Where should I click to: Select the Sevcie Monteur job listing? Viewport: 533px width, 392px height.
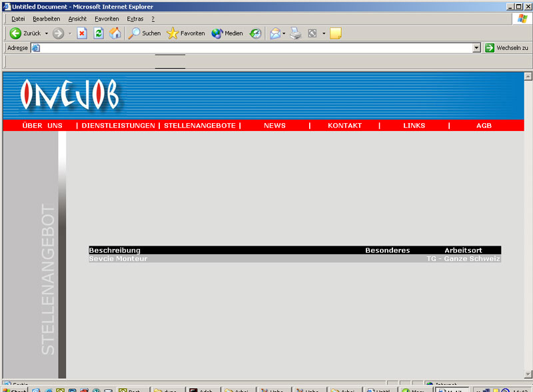[x=118, y=258]
